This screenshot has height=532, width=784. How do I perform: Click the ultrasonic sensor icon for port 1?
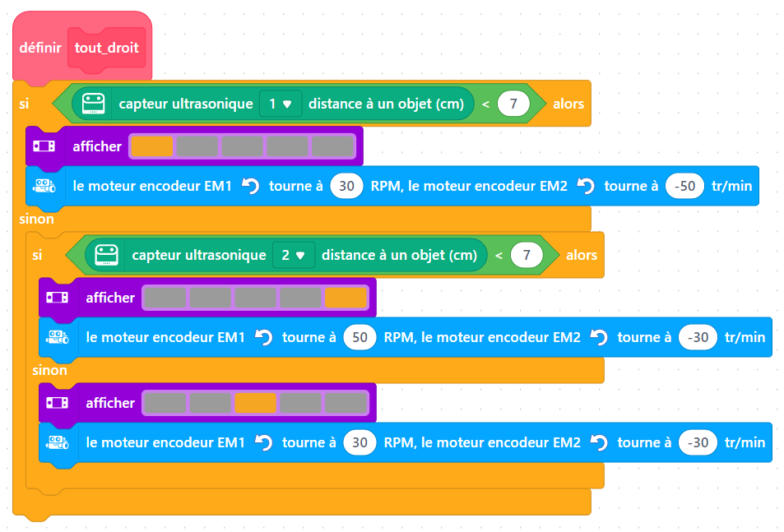tap(95, 104)
